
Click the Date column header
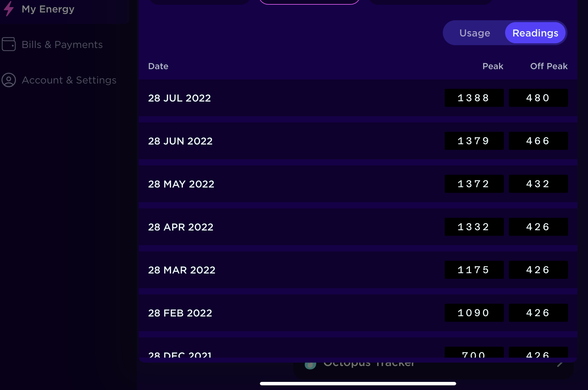[158, 66]
